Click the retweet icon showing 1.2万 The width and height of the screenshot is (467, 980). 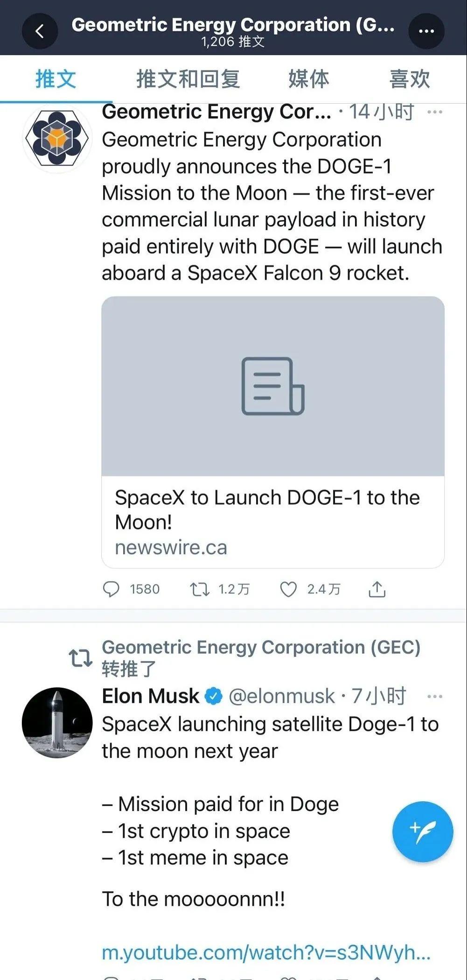tap(202, 589)
